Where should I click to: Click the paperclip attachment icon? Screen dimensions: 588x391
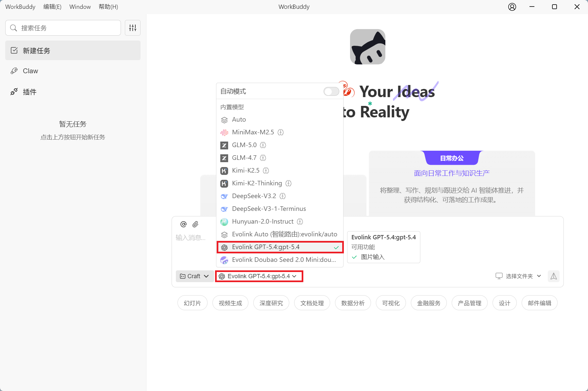point(195,224)
